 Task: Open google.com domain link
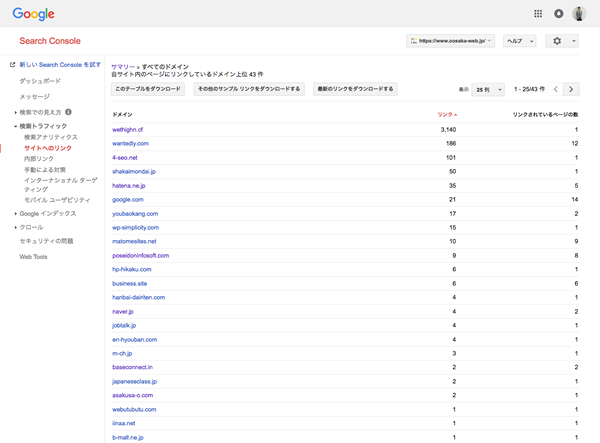[128, 199]
